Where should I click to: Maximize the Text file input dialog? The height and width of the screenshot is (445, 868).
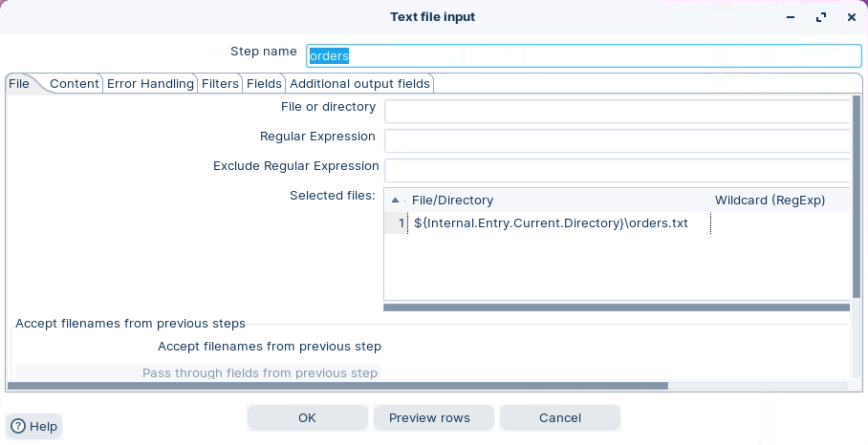pos(820,17)
